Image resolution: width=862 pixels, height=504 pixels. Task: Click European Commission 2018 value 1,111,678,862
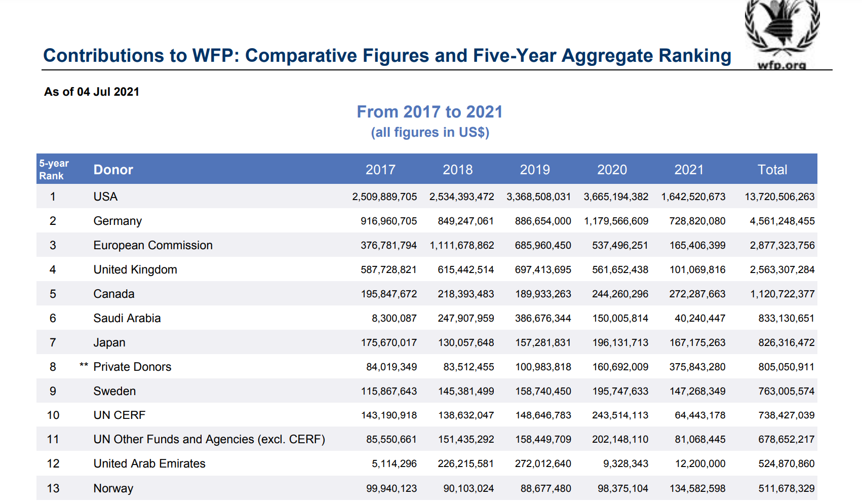(x=462, y=245)
